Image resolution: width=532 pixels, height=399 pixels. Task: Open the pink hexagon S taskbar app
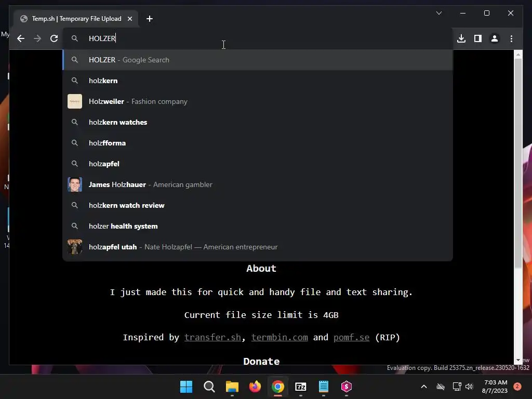347,387
